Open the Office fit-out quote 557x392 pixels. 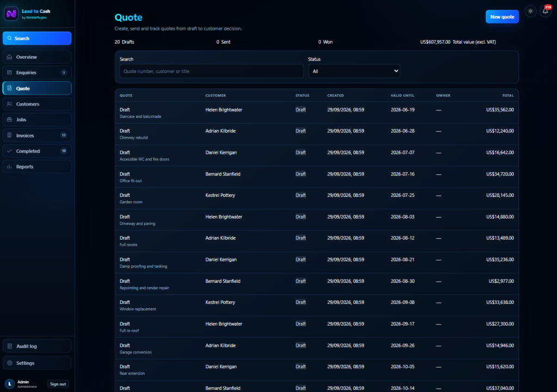317,177
